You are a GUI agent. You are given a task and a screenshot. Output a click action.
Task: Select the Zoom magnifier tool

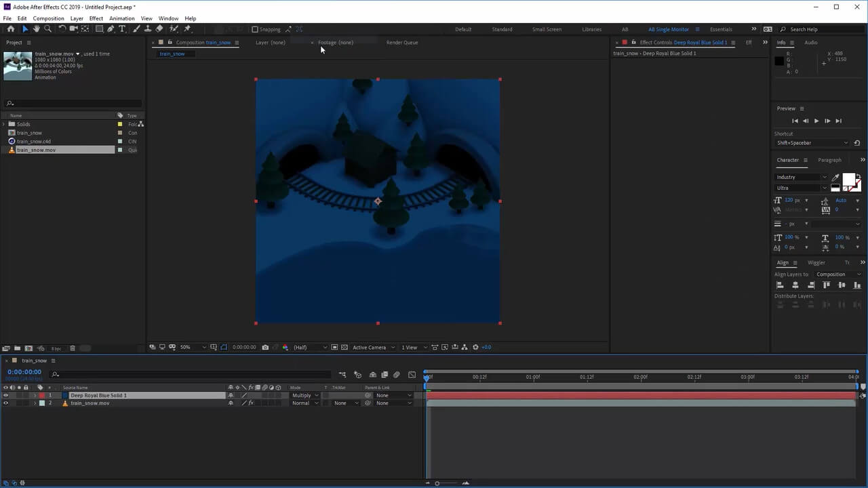pos(47,29)
